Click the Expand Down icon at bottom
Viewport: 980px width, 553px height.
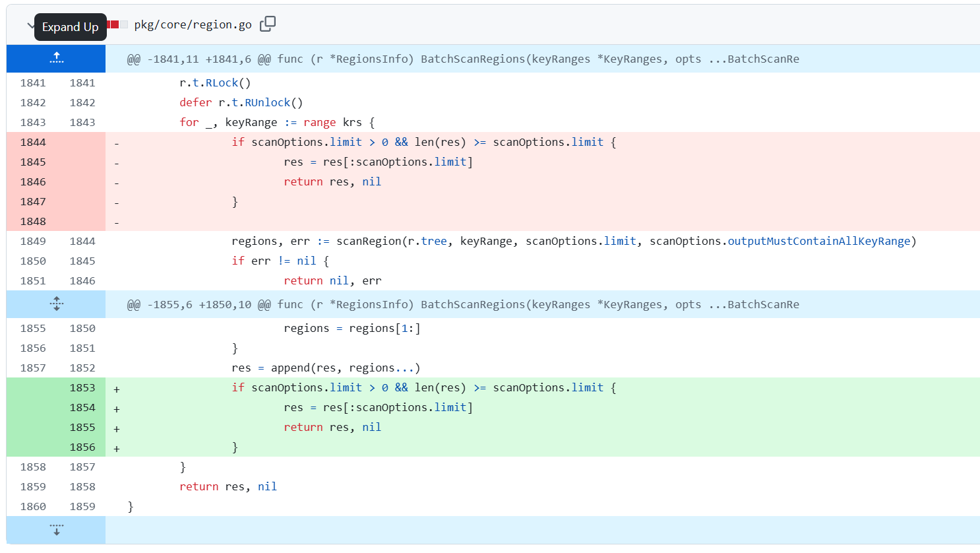pos(56,530)
